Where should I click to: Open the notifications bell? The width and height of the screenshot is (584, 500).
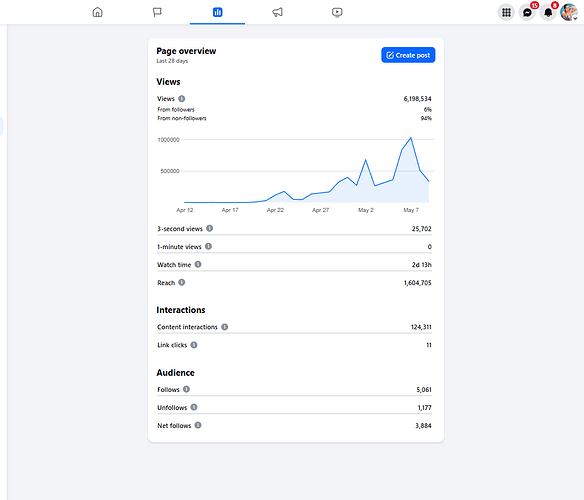tap(548, 12)
